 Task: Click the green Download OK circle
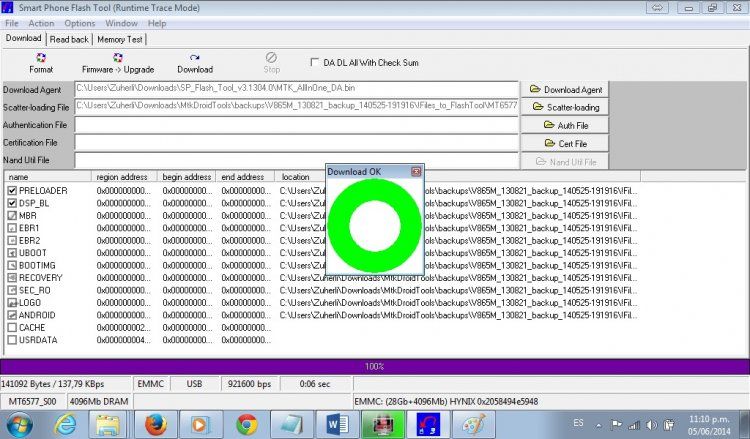pyautogui.click(x=375, y=226)
